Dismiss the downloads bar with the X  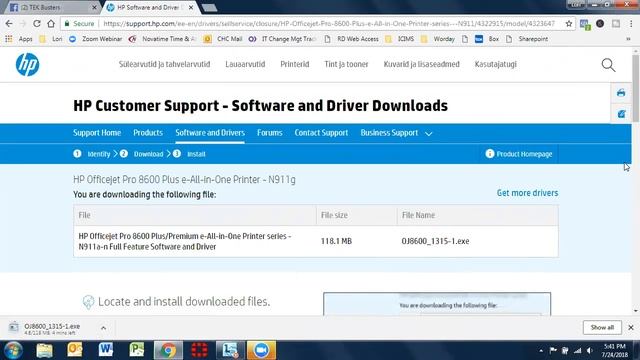tap(631, 327)
